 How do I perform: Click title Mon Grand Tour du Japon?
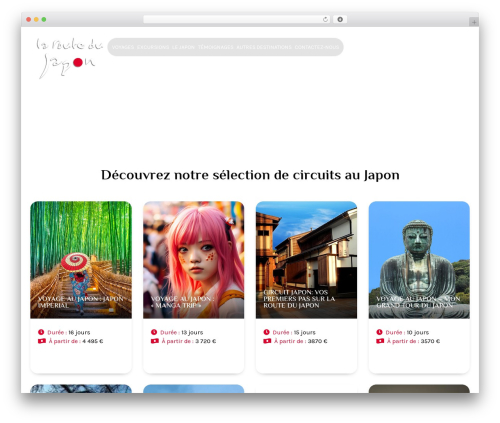coord(418,302)
